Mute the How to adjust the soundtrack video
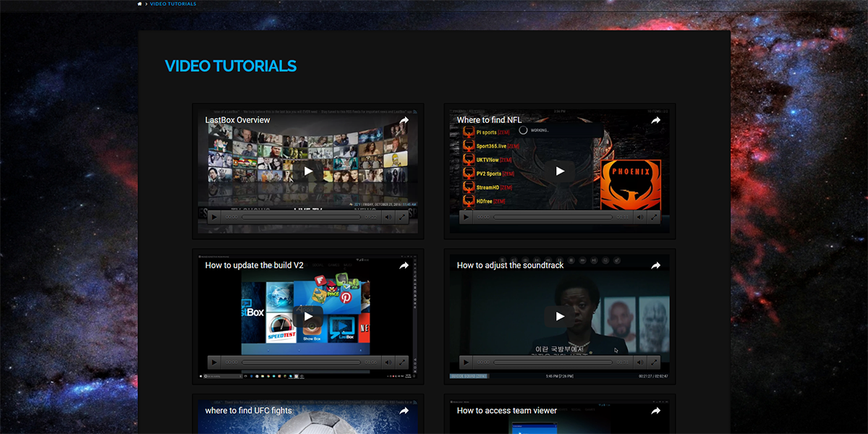This screenshot has width=868, height=434. [639, 362]
